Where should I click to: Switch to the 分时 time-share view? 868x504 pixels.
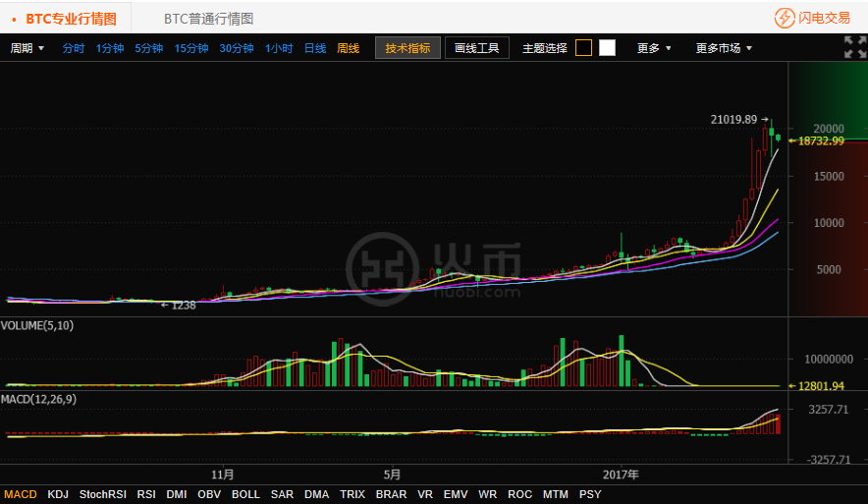(x=74, y=48)
